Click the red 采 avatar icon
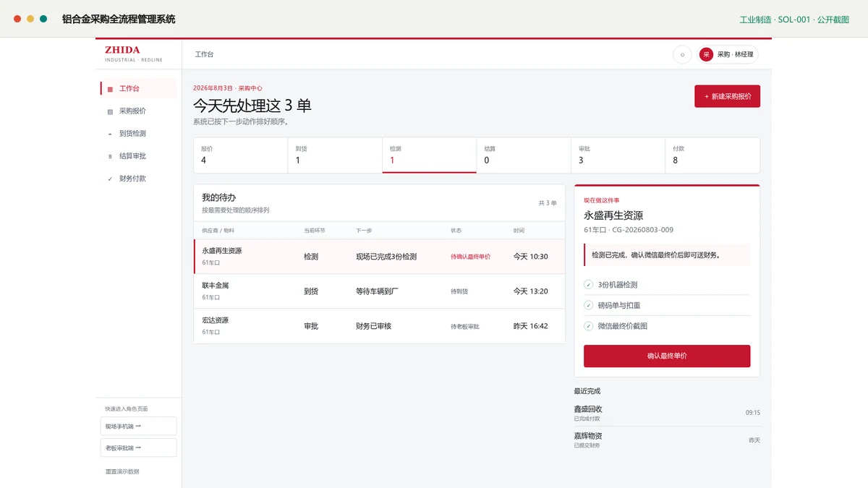Viewport: 868px width, 488px height. [x=706, y=54]
